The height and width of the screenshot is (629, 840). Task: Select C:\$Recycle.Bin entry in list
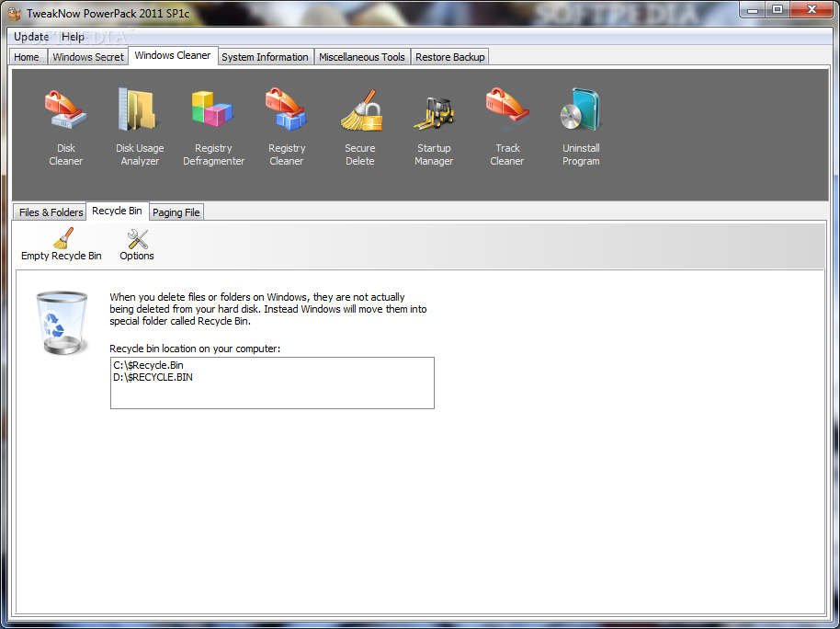pyautogui.click(x=148, y=365)
